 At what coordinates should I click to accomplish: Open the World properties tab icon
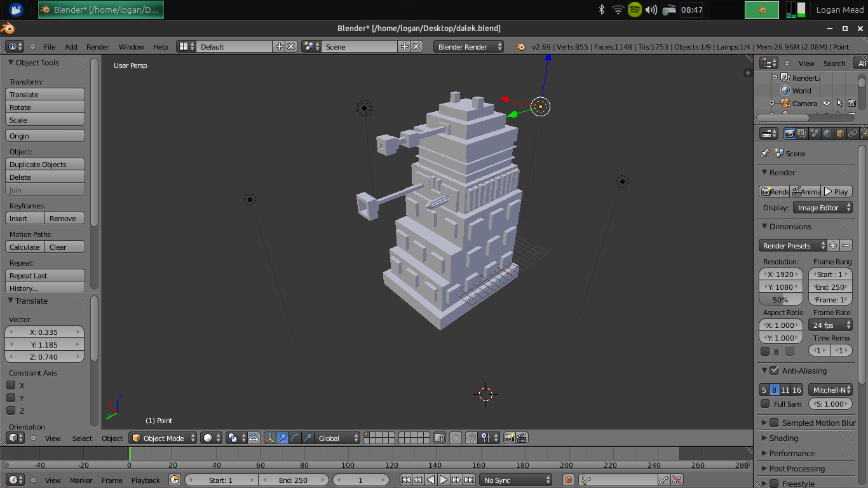tap(827, 133)
